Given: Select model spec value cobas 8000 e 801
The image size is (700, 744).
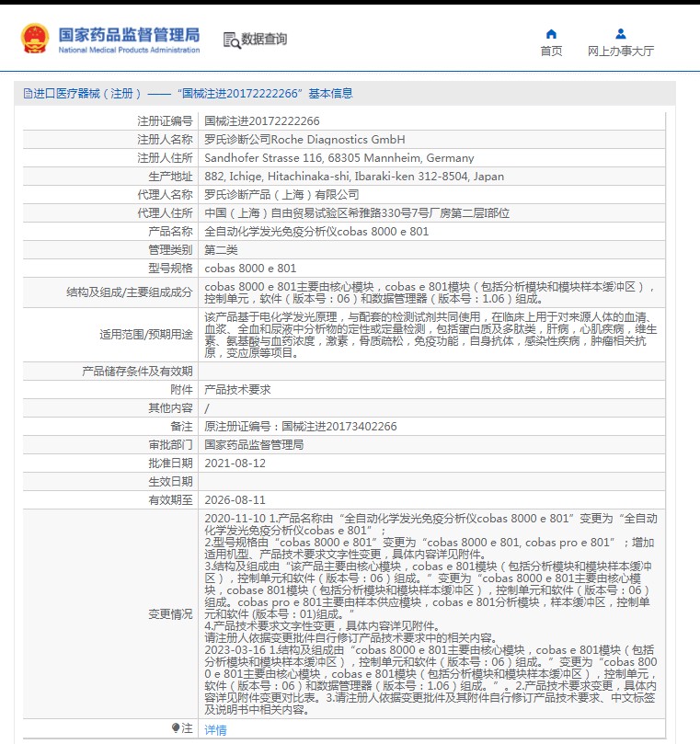Looking at the screenshot, I should tap(250, 269).
